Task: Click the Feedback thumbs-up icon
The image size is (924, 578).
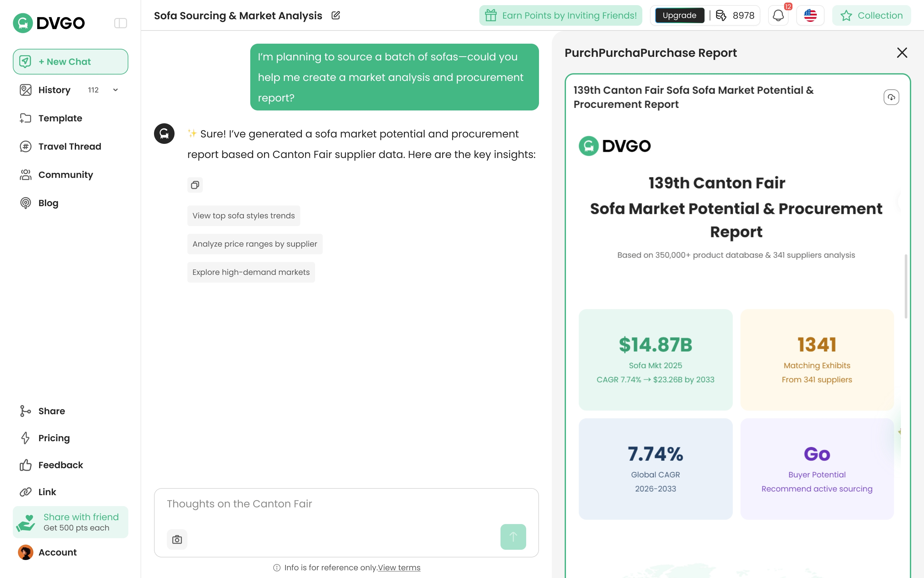Action: (x=26, y=465)
